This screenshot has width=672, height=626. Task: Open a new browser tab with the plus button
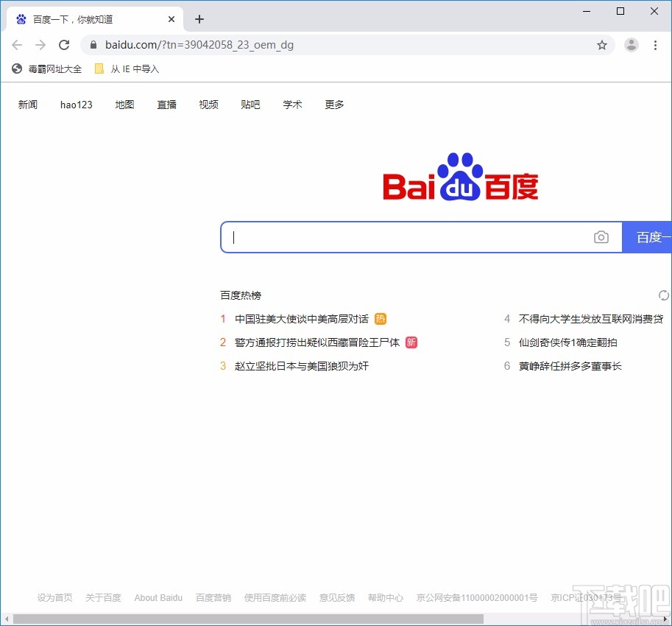point(199,18)
